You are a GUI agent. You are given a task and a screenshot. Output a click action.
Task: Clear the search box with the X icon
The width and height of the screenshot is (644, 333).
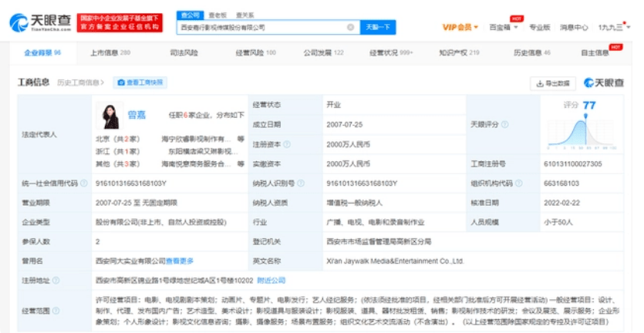click(350, 28)
